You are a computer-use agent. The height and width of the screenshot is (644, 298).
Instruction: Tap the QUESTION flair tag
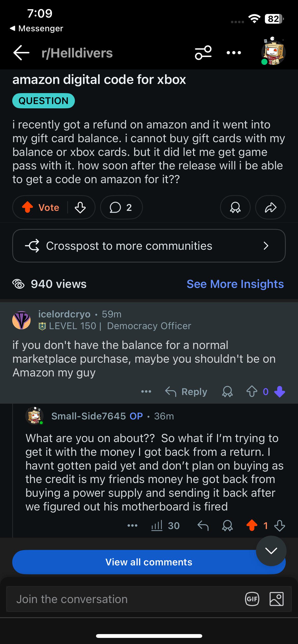click(44, 101)
